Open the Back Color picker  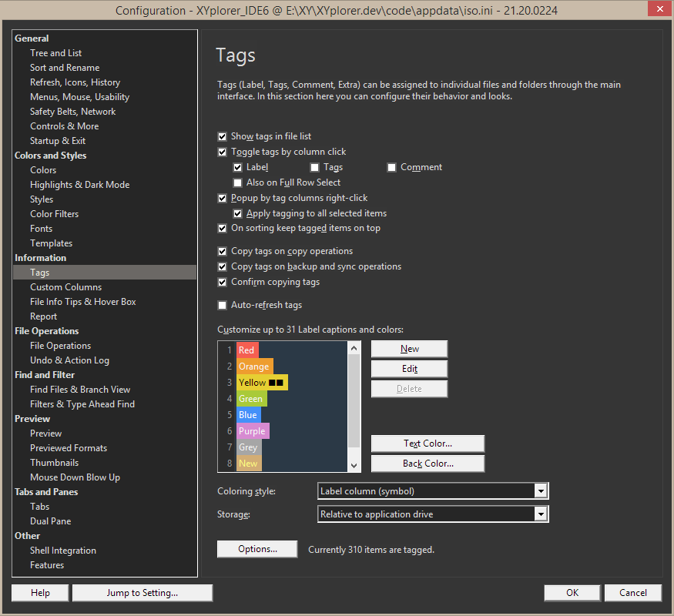428,464
